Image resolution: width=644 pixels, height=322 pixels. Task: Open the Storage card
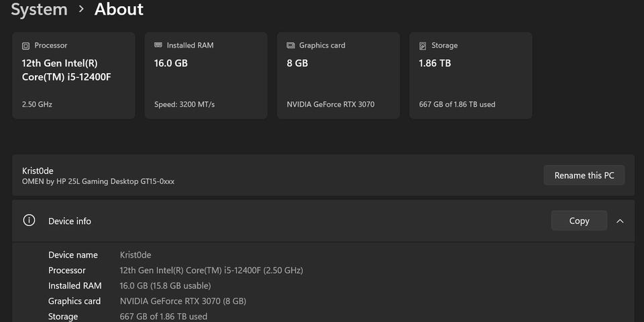click(x=471, y=76)
